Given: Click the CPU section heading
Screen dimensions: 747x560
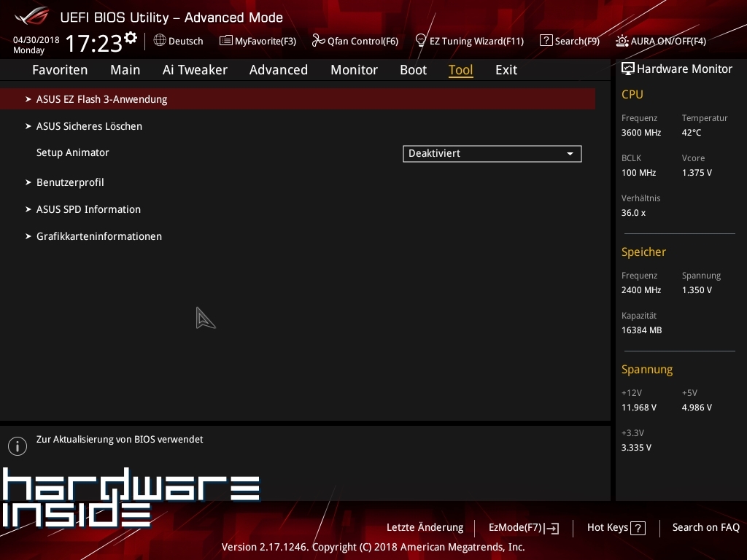Looking at the screenshot, I should pos(632,94).
